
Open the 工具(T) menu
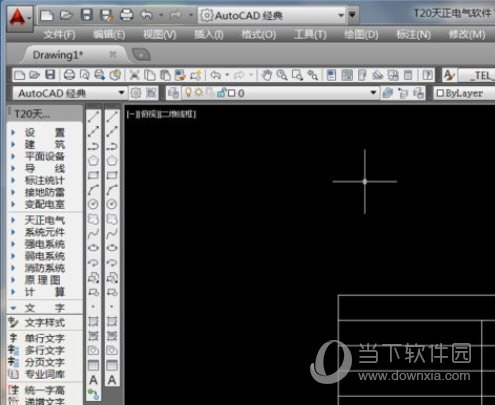310,34
